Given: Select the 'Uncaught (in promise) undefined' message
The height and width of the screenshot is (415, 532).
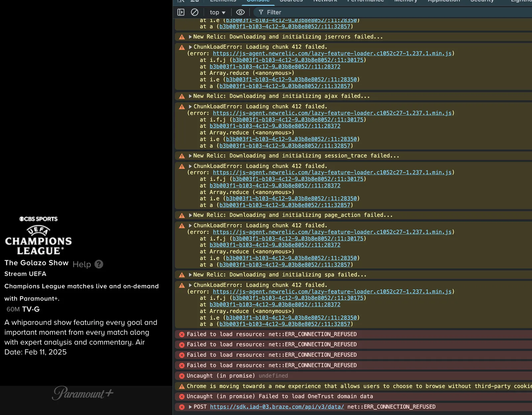Looking at the screenshot, I should [x=237, y=376].
